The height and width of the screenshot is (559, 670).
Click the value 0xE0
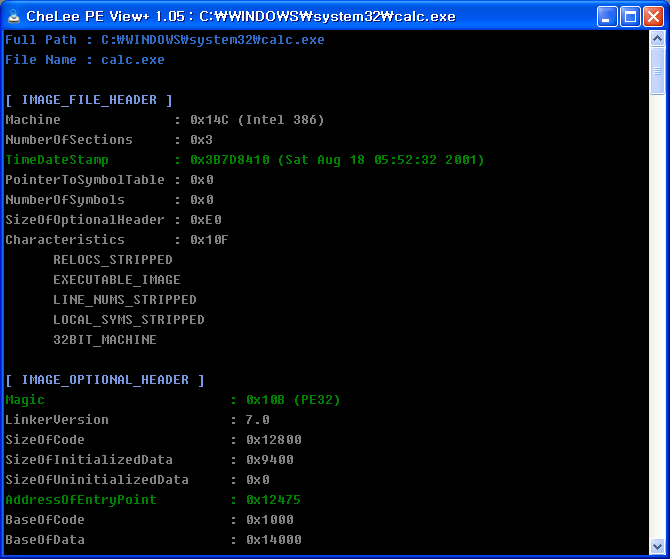click(x=206, y=220)
